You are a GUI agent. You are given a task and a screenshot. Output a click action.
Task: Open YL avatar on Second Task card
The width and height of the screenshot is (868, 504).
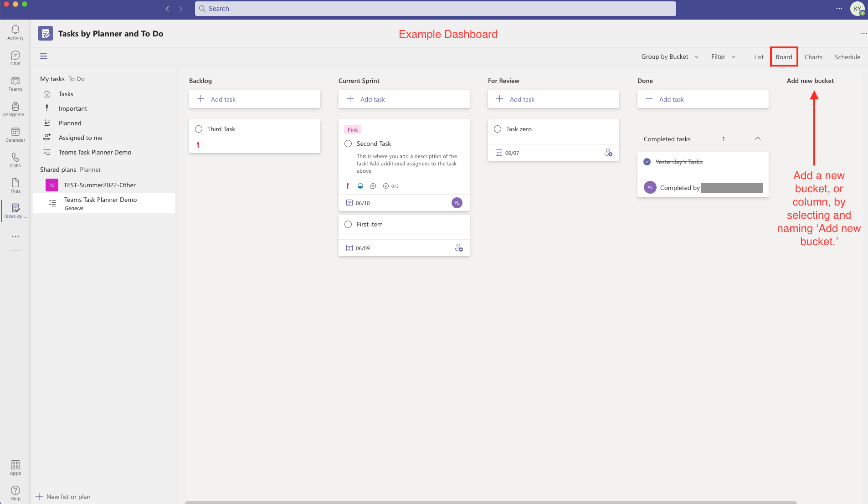click(457, 202)
